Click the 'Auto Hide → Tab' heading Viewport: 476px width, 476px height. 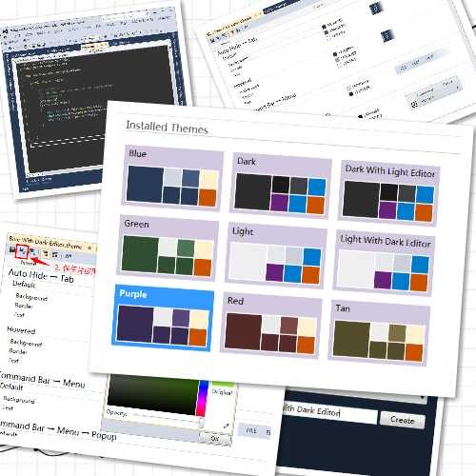41,275
